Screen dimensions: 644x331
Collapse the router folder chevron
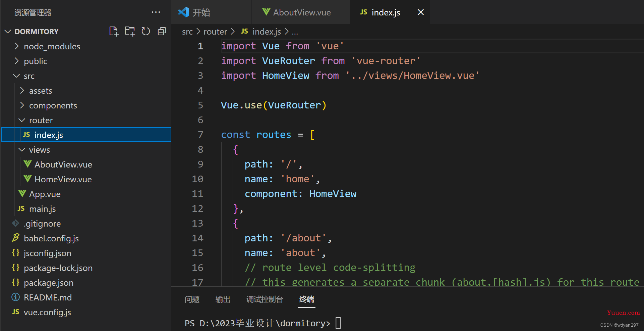[x=22, y=120]
